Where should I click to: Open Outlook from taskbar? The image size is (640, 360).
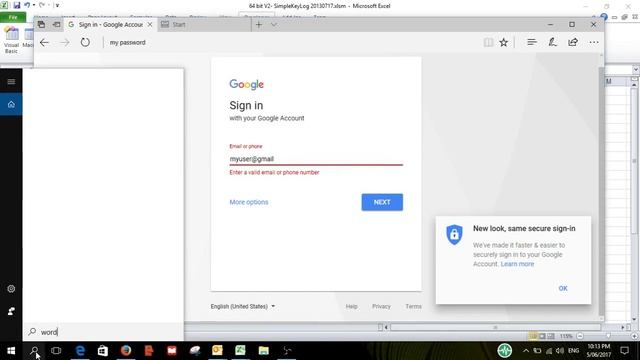(217, 351)
